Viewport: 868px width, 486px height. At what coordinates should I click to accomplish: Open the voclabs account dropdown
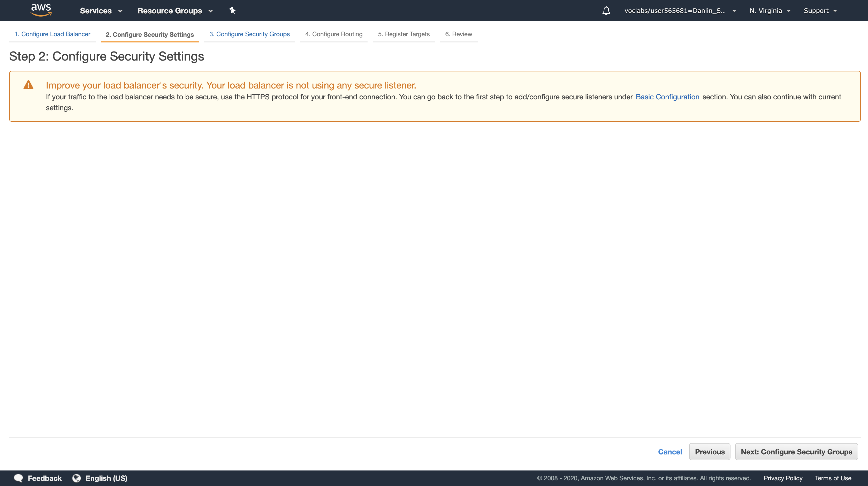680,11
